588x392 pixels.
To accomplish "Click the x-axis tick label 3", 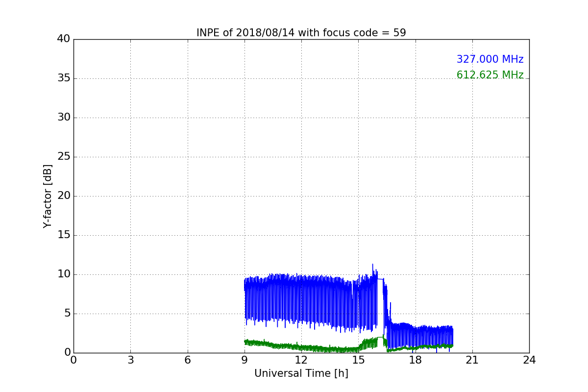I will click(x=130, y=360).
